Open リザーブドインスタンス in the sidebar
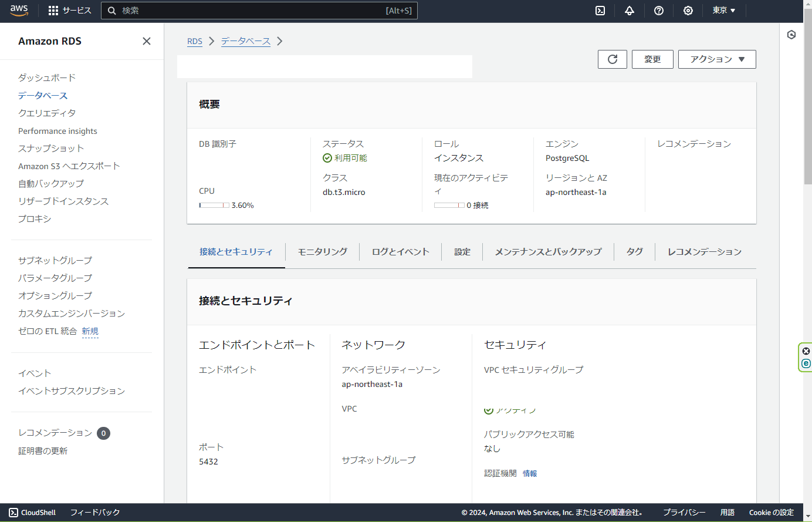 63,201
